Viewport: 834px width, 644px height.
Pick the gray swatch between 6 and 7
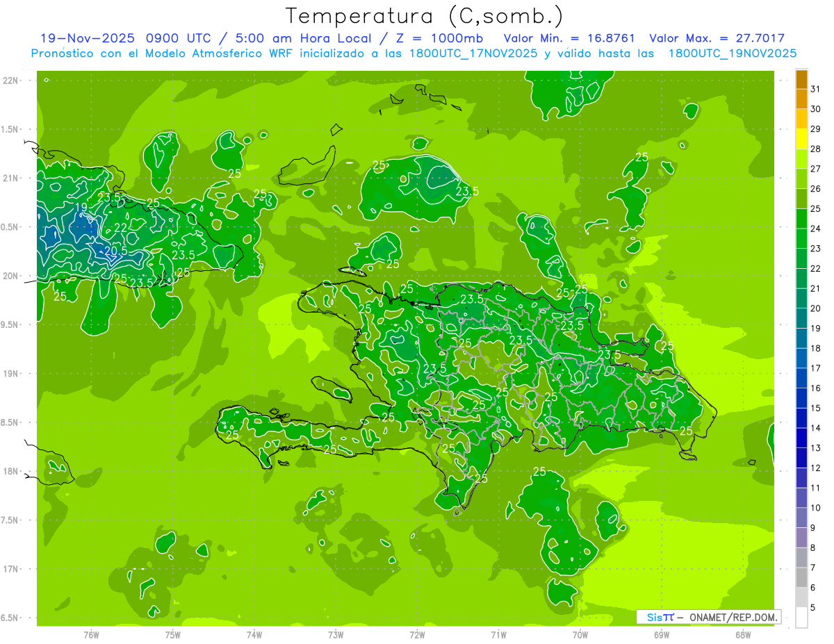(x=801, y=577)
